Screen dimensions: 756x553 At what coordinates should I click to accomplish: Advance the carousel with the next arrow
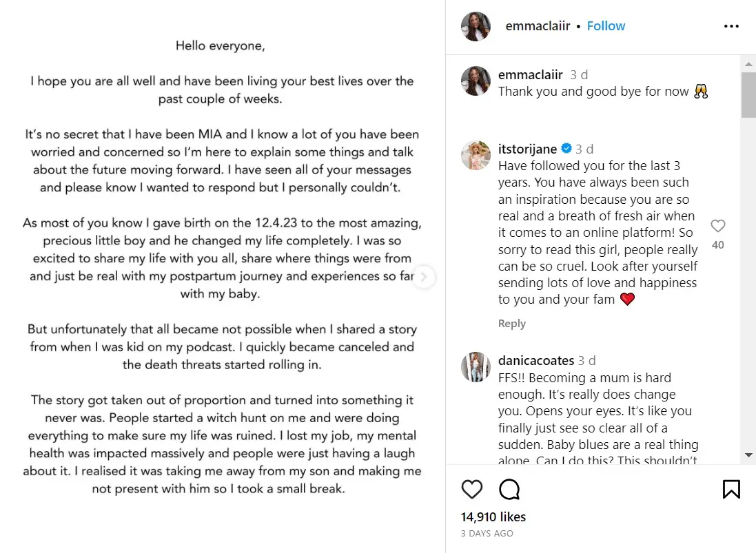click(424, 277)
